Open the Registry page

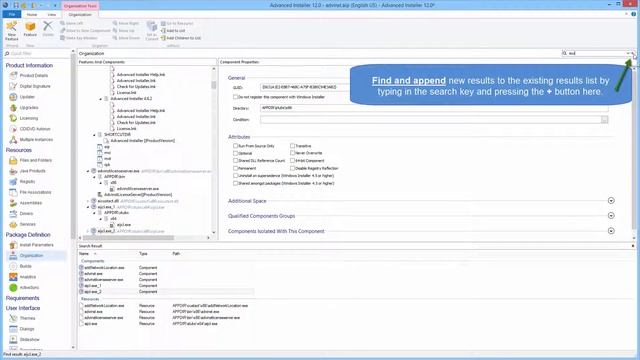point(22,182)
